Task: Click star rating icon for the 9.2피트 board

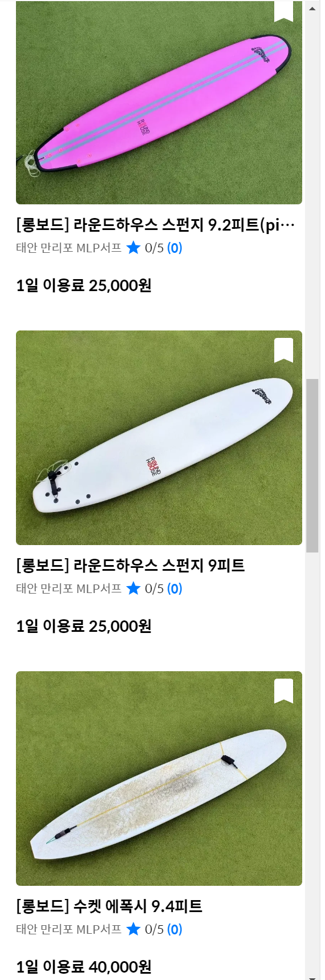Action: [x=133, y=248]
